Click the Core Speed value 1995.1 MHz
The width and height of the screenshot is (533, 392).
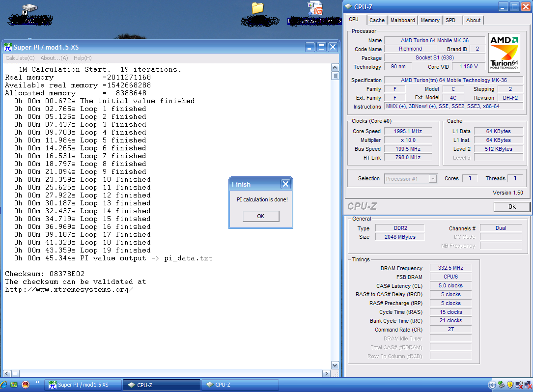point(408,131)
